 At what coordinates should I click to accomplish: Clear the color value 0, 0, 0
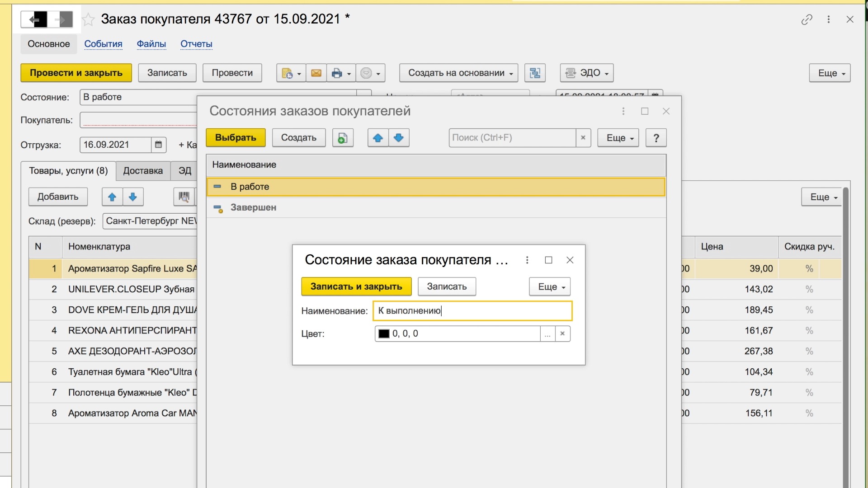pyautogui.click(x=562, y=333)
